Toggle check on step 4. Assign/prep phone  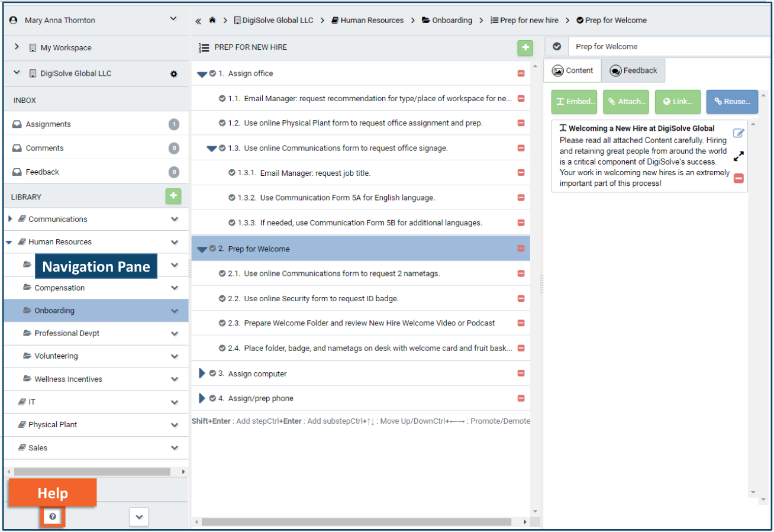point(212,398)
